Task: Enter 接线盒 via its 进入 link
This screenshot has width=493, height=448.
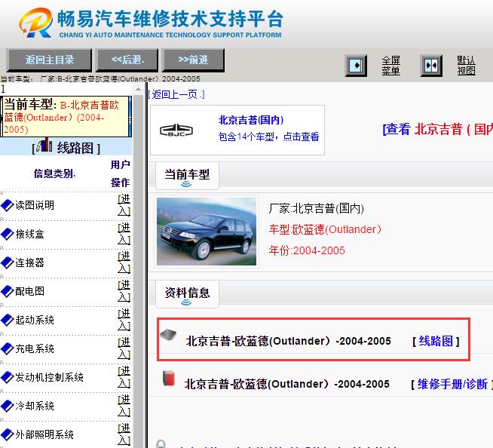Action: [x=124, y=234]
